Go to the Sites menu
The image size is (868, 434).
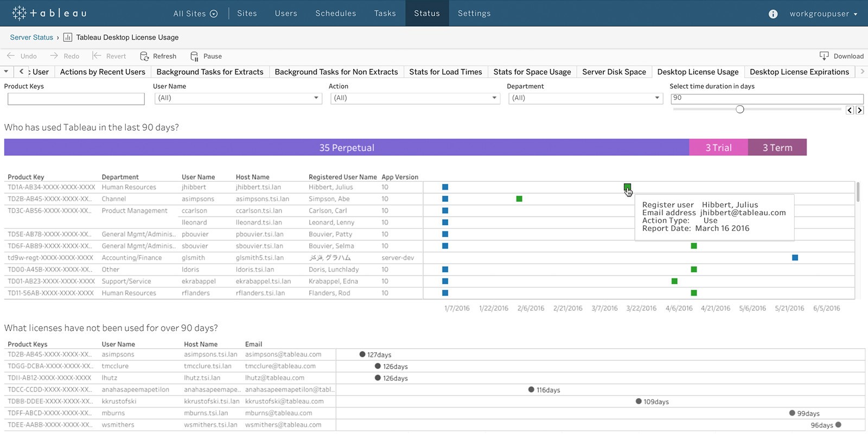[247, 14]
